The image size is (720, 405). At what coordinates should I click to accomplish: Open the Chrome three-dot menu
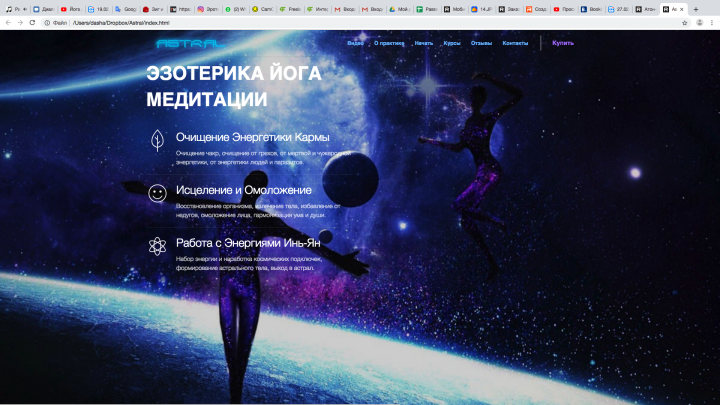(x=712, y=22)
